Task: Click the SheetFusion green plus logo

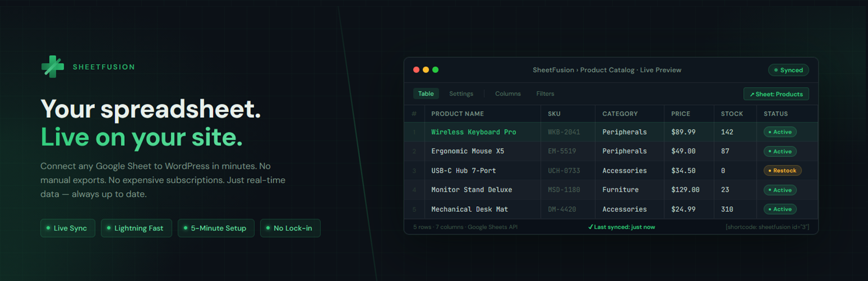Action: [52, 66]
